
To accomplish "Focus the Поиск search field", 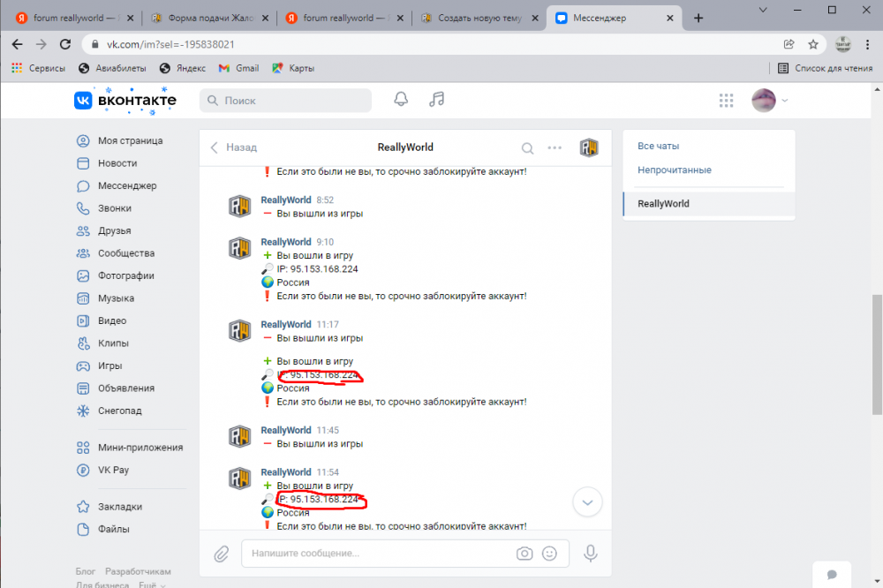I will [x=285, y=101].
